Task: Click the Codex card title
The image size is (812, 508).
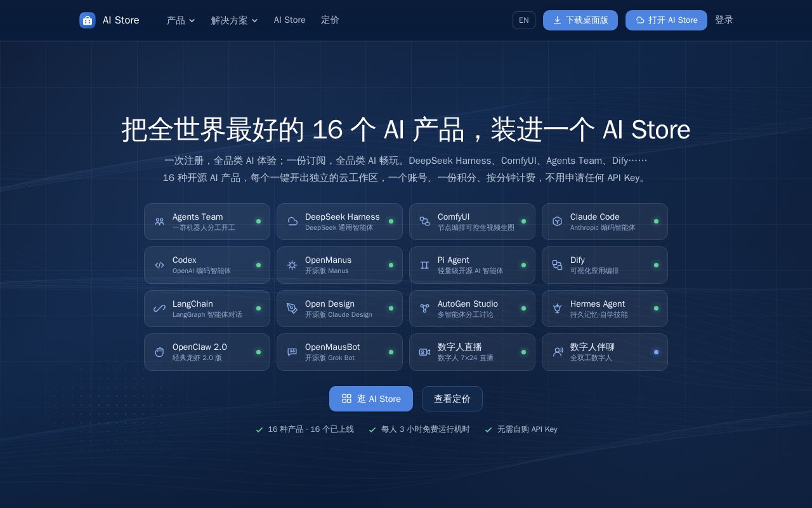Action: pyautogui.click(x=185, y=260)
